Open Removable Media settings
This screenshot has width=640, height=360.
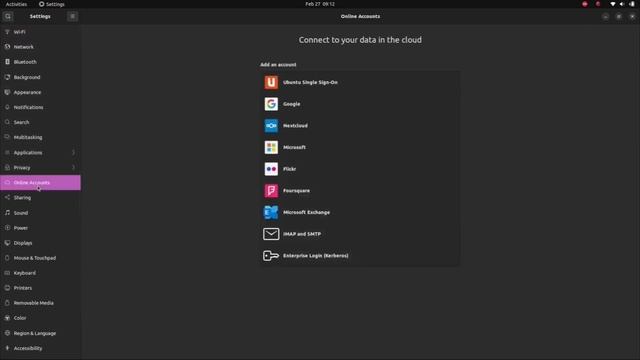40,303
